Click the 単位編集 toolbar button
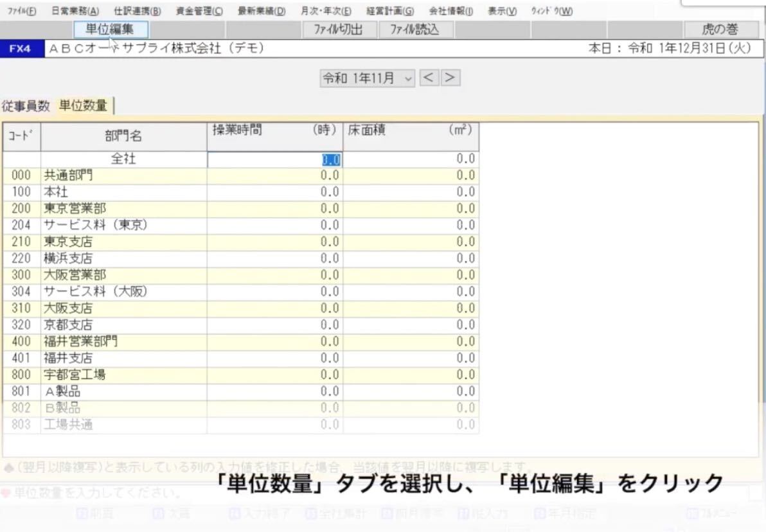 pos(111,30)
